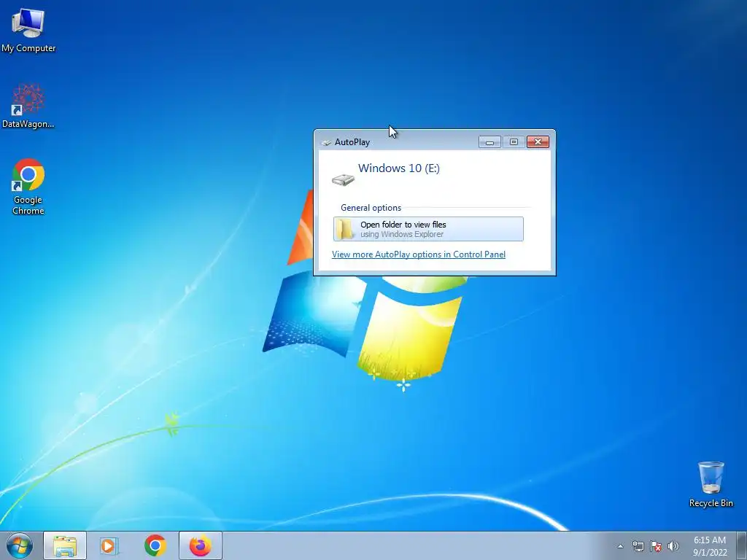
Task: Click the AutoPlay title bar icon
Action: pos(326,142)
